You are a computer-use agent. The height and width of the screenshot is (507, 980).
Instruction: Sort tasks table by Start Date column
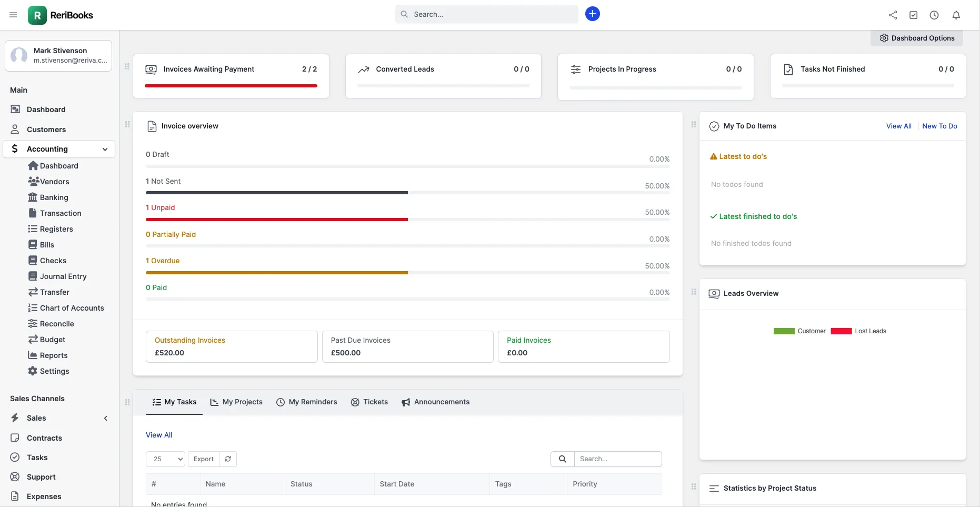(x=432, y=484)
